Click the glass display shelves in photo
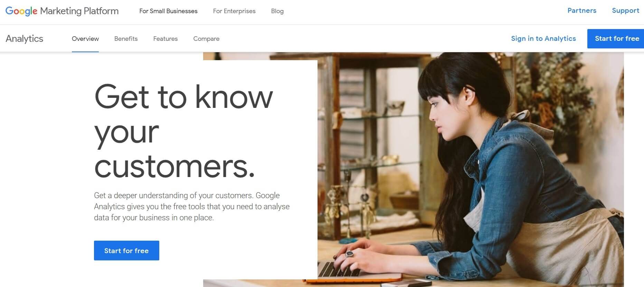This screenshot has width=644, height=287. click(366, 138)
